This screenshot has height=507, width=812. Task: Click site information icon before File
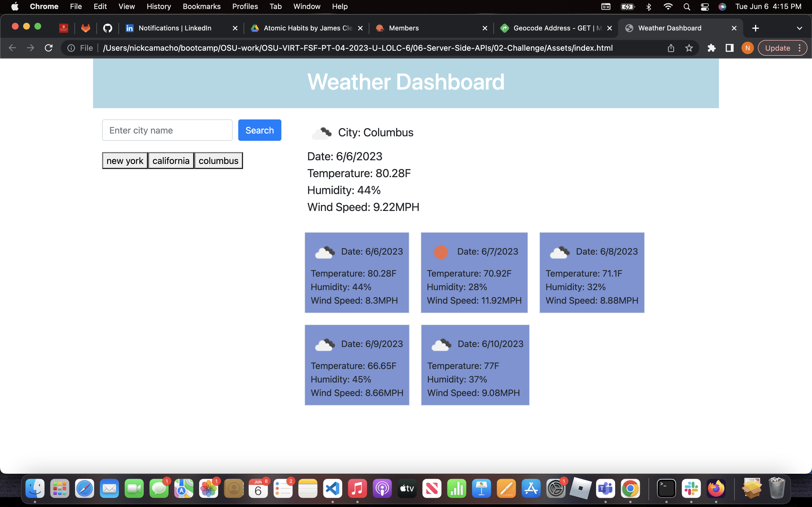click(x=71, y=48)
